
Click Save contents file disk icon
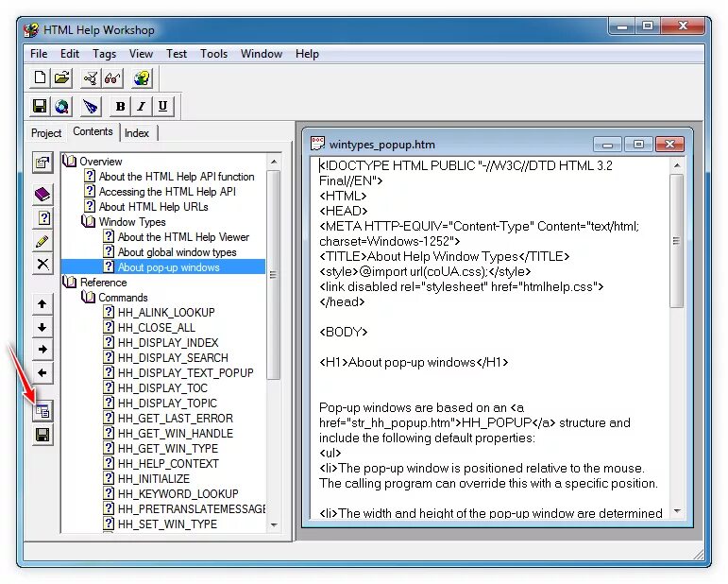(42, 435)
